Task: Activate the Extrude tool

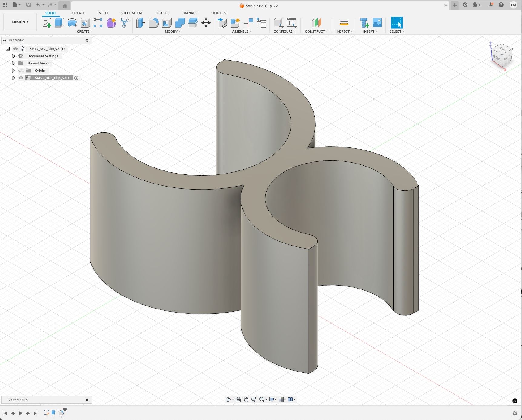Action: (x=58, y=23)
